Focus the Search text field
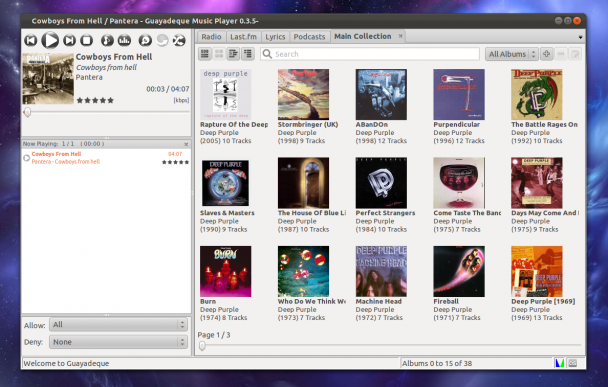The height and width of the screenshot is (387, 608). (x=370, y=54)
